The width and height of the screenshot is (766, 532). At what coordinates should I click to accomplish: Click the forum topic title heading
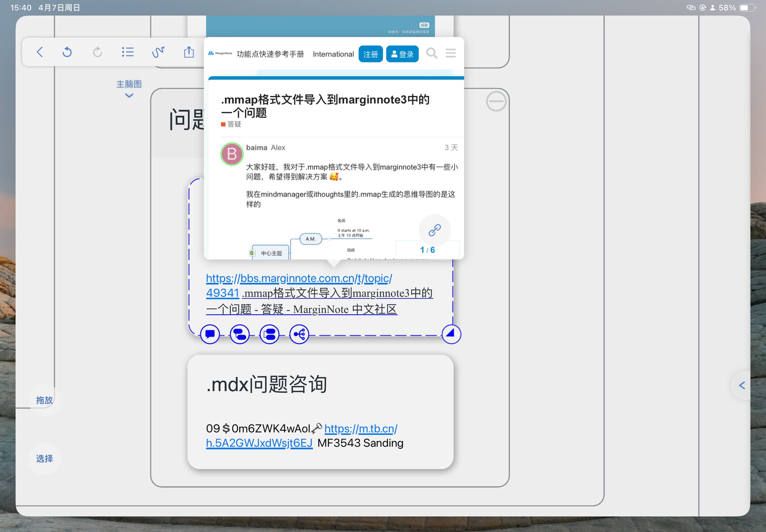coord(325,106)
